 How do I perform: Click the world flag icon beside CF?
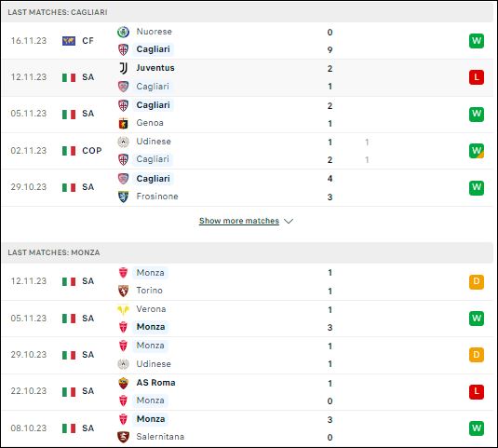click(x=69, y=41)
